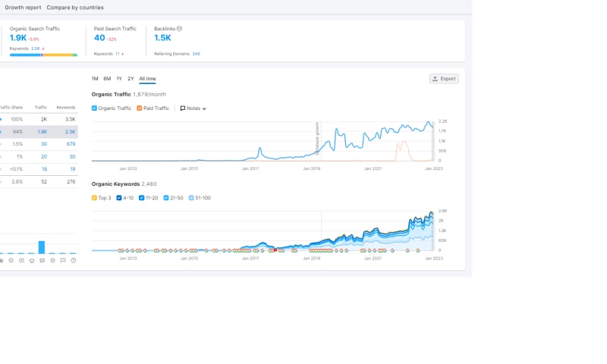This screenshot has height=364, width=607.
Task: Click the down arrow beside paid Keywords 11
Action: pyautogui.click(x=123, y=54)
